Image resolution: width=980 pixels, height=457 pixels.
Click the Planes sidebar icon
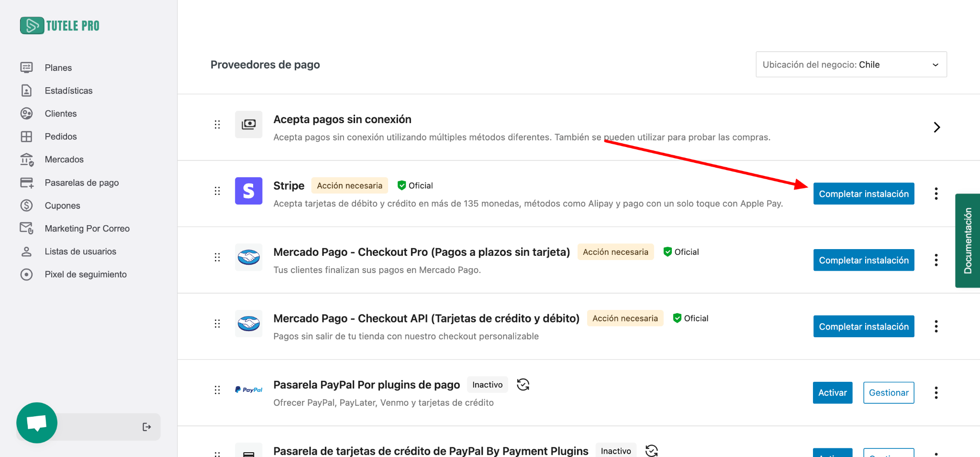pos(27,68)
